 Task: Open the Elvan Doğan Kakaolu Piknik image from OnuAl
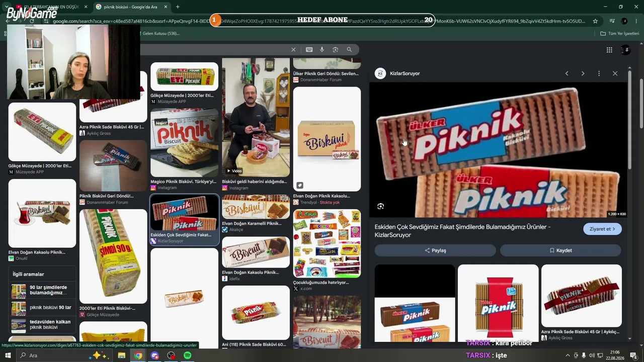42,213
